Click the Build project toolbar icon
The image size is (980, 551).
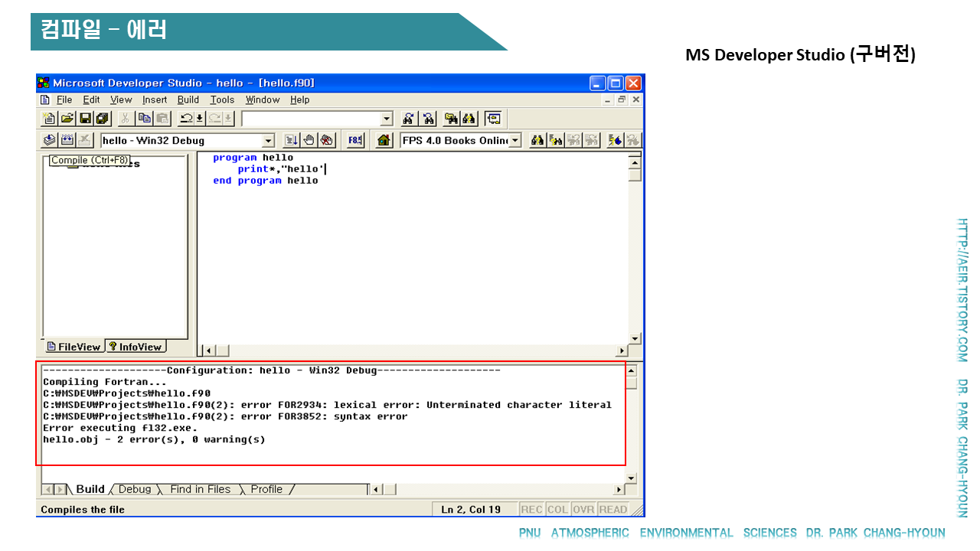pos(67,140)
